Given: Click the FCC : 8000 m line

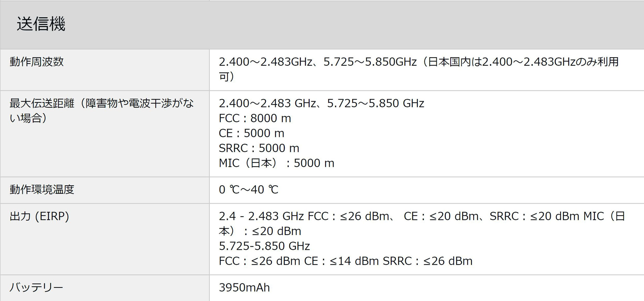Looking at the screenshot, I should coord(255,118).
